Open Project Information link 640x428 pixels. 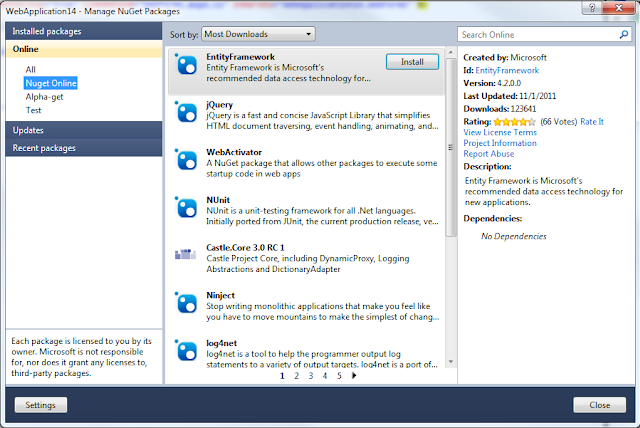point(500,143)
